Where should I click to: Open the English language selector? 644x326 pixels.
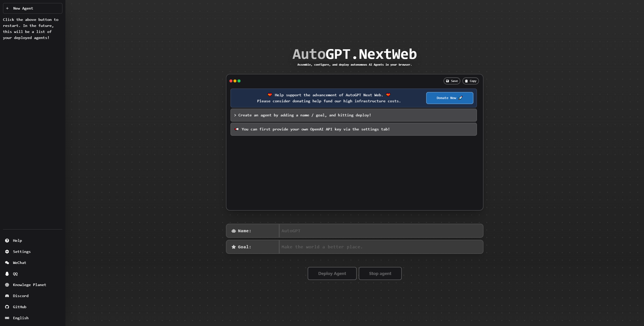(21, 318)
